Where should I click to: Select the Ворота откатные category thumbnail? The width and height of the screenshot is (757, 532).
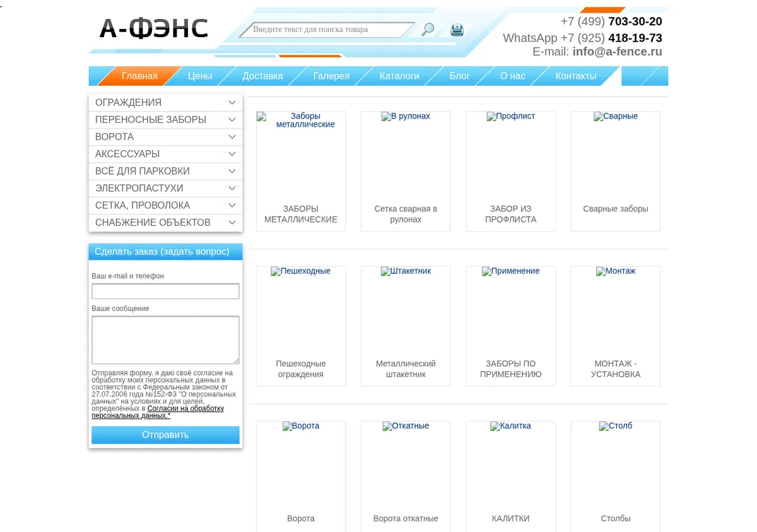point(406,426)
